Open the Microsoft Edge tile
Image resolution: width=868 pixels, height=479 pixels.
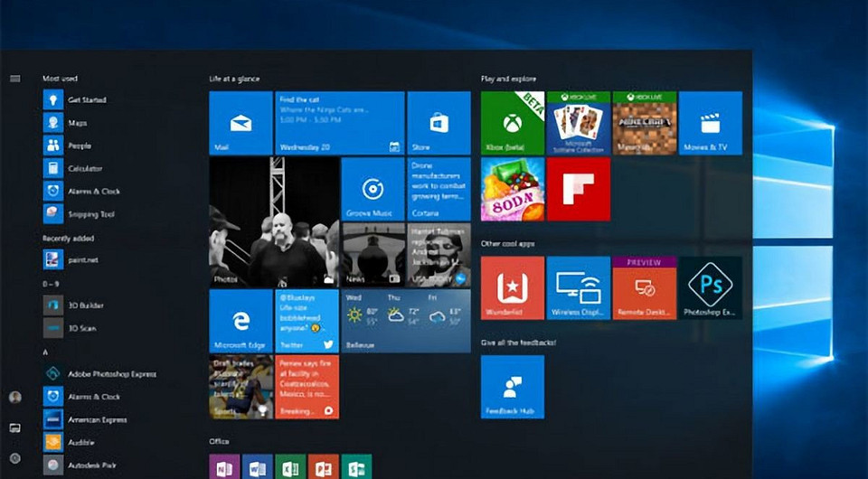click(x=241, y=321)
